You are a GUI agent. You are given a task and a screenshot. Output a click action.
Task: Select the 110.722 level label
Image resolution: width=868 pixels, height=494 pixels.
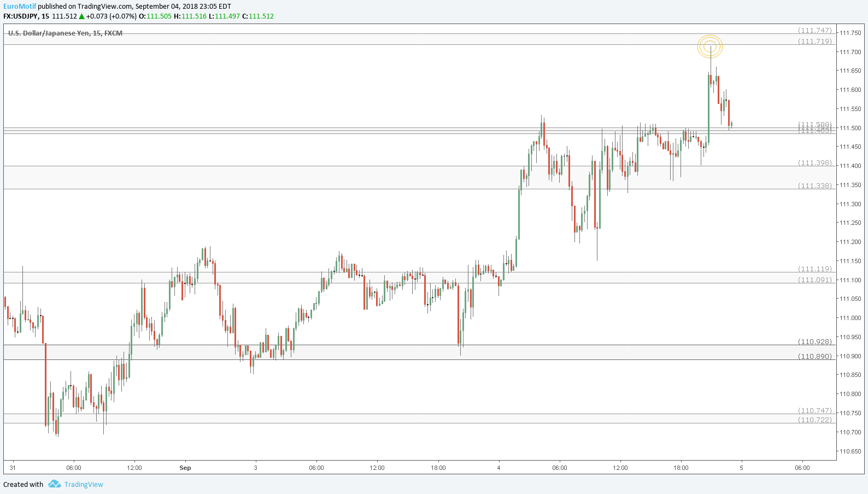(x=814, y=420)
